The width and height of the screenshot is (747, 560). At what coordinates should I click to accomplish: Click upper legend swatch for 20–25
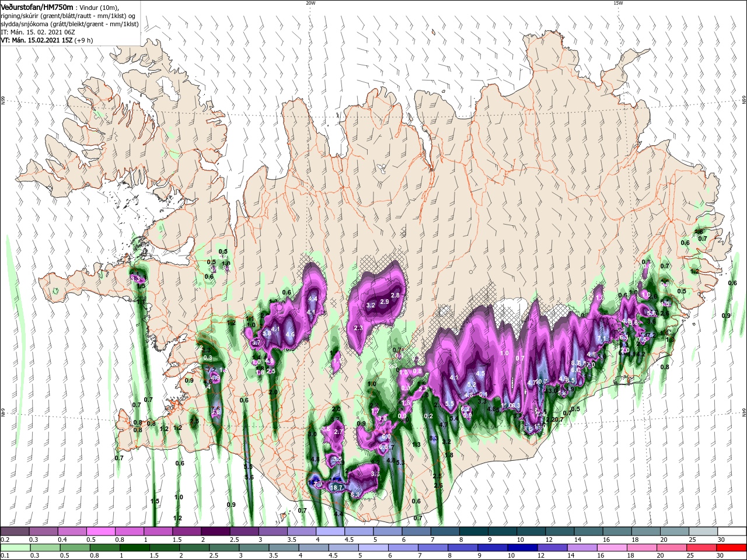(x=675, y=531)
